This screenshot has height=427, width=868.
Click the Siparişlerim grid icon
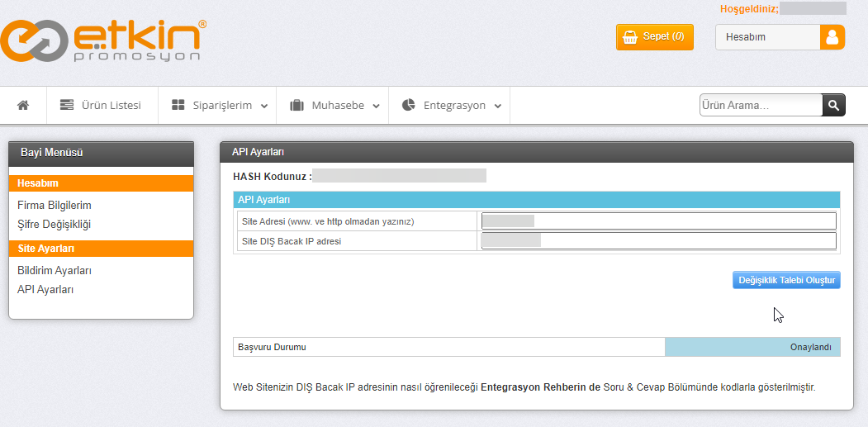pyautogui.click(x=178, y=105)
